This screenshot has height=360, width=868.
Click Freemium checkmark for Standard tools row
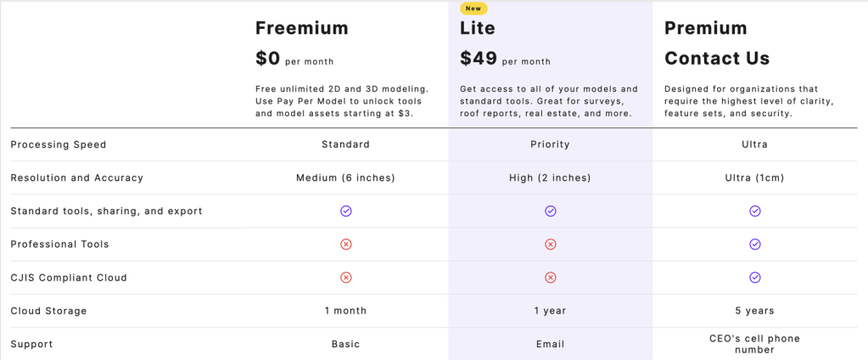[x=346, y=211]
